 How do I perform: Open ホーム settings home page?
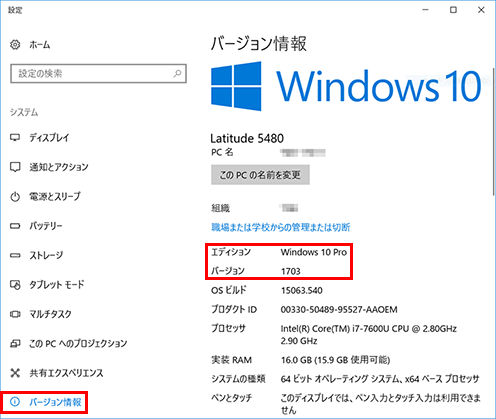(x=40, y=45)
